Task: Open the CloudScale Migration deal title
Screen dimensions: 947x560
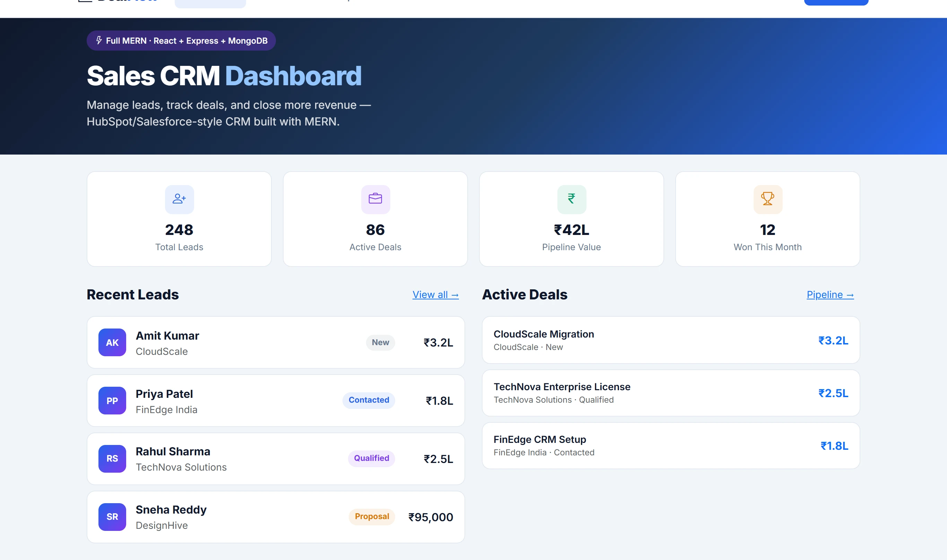Action: (x=544, y=334)
